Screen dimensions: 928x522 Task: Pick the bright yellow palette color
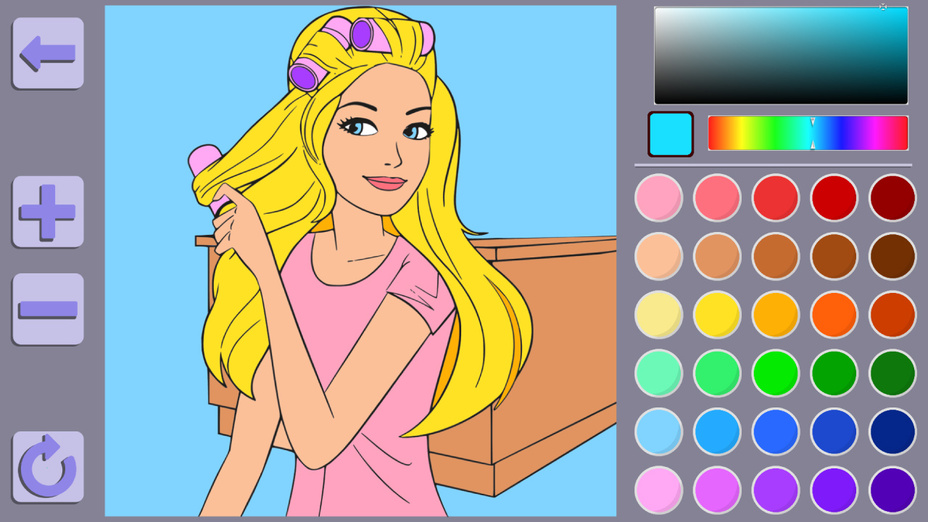point(717,315)
